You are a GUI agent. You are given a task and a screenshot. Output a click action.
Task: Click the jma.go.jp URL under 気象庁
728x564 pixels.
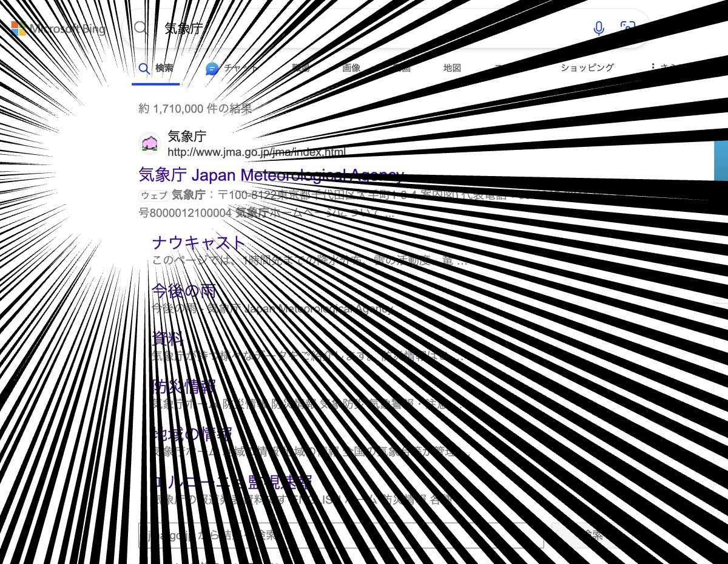coord(256,152)
